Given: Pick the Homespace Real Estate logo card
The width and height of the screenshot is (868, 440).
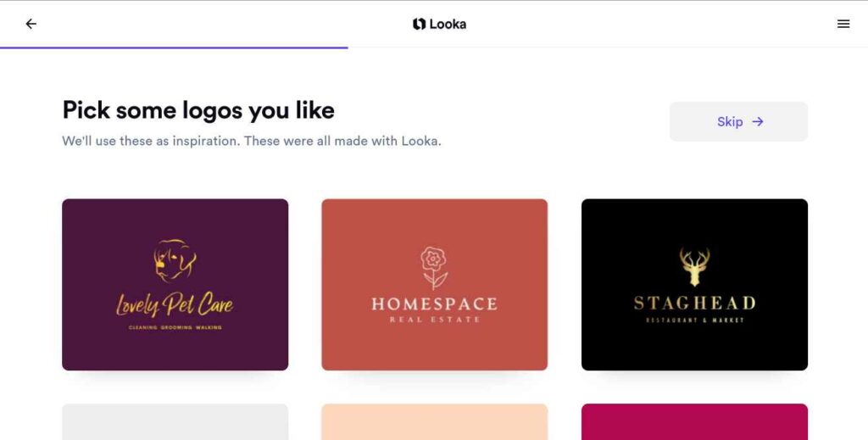Looking at the screenshot, I should [435, 285].
